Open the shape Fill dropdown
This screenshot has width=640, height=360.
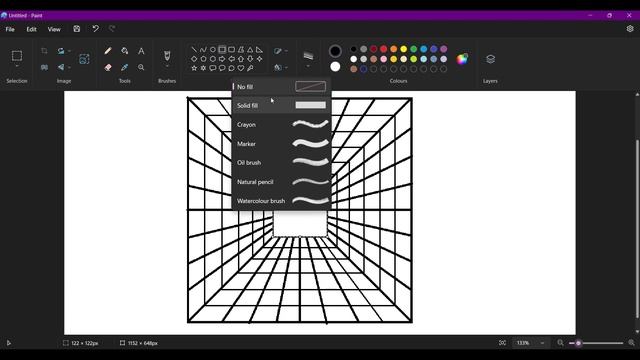pos(281,67)
